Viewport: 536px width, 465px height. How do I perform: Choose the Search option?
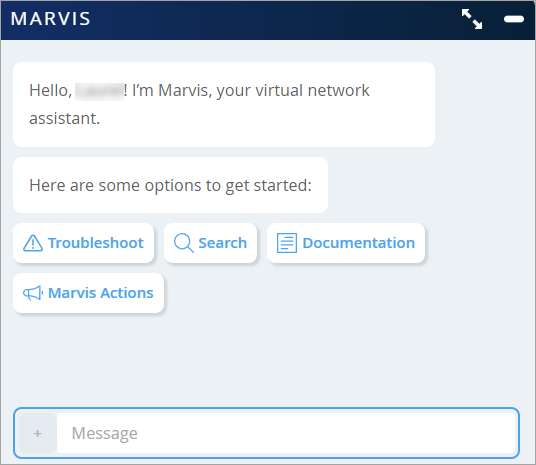pyautogui.click(x=210, y=243)
